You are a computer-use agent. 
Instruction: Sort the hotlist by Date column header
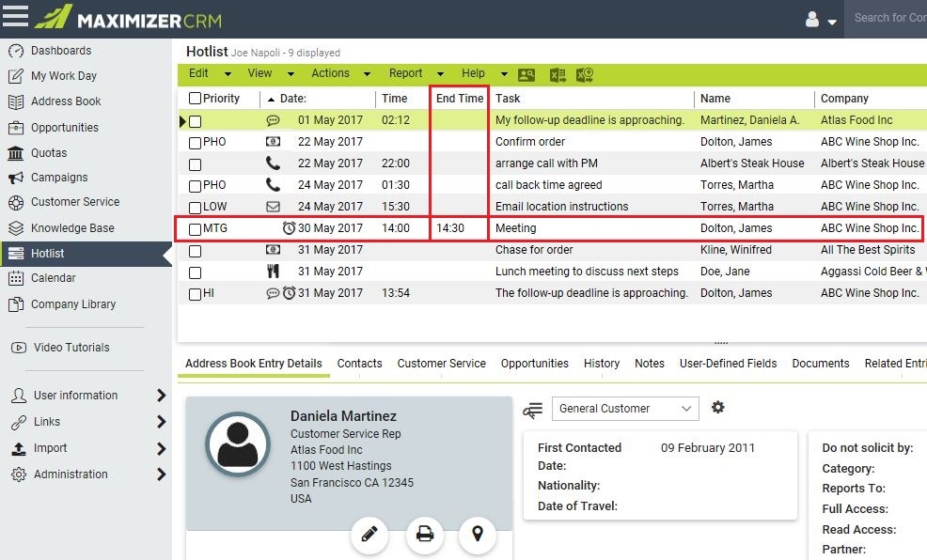(x=293, y=99)
